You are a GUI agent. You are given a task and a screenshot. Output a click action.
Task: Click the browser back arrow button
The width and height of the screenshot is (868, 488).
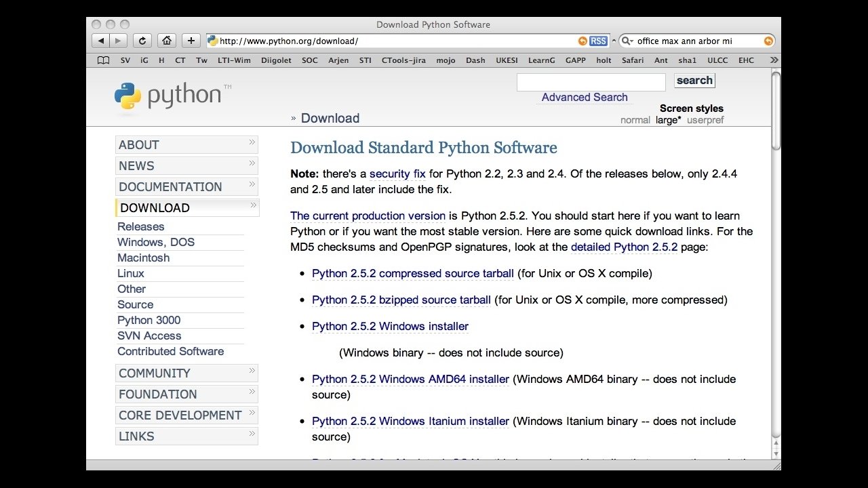101,41
